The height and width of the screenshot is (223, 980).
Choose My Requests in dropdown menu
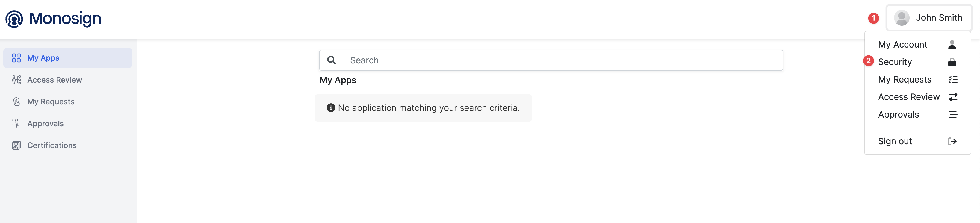904,80
